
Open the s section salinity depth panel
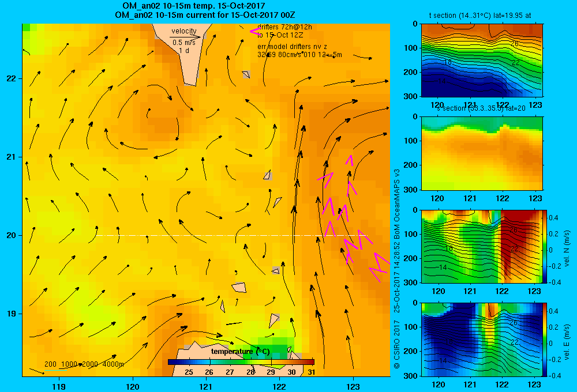482,153
